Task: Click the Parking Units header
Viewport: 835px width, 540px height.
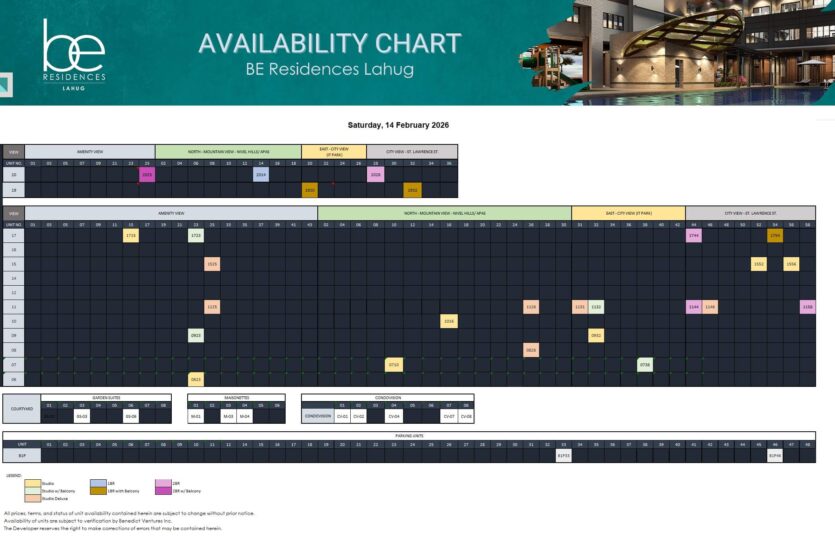Action: pos(409,436)
